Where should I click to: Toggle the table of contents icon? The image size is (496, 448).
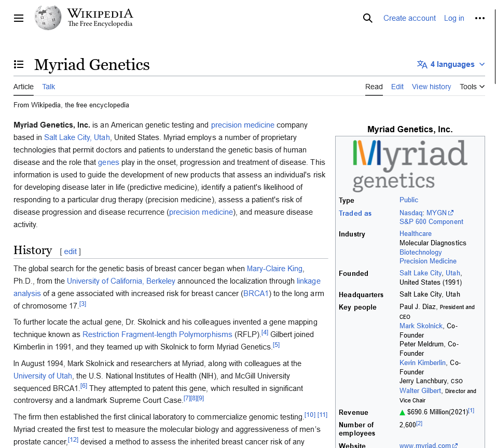click(x=19, y=64)
